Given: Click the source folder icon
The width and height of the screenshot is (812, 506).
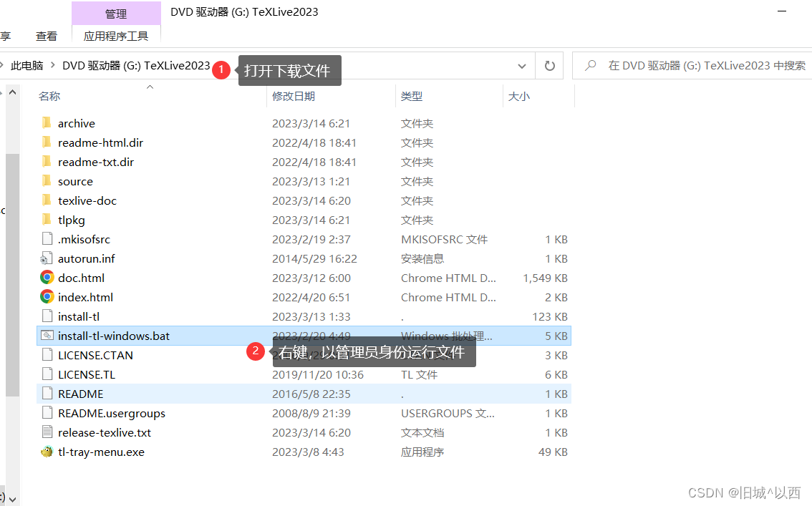Looking at the screenshot, I should tap(47, 181).
